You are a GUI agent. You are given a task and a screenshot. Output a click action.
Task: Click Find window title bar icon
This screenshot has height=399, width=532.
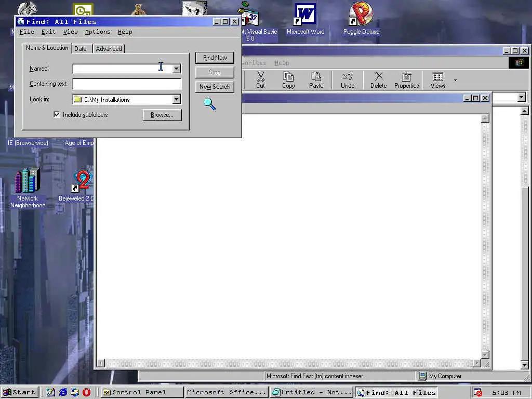pos(21,22)
